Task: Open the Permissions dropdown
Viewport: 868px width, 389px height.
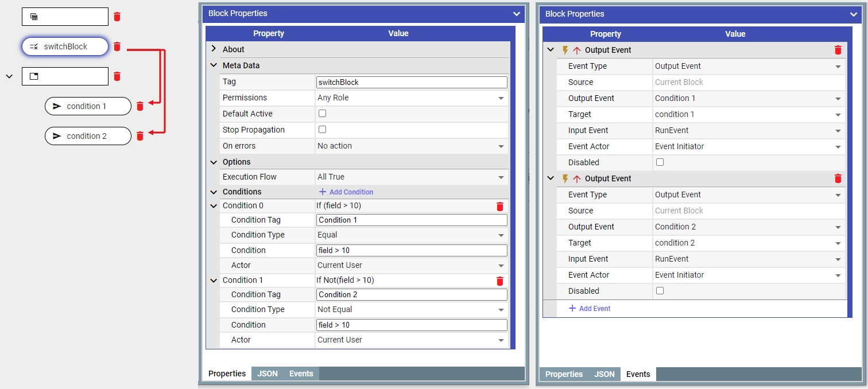Action: click(410, 98)
